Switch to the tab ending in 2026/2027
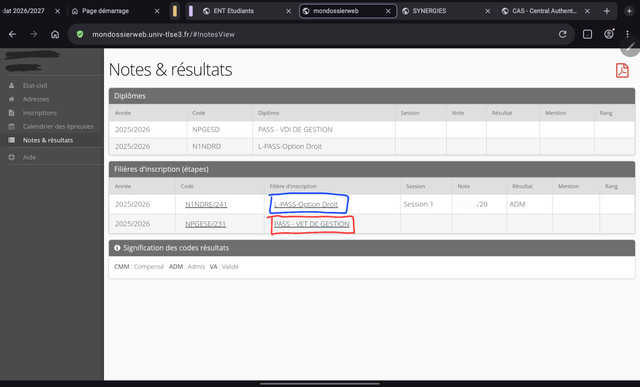 (x=24, y=11)
